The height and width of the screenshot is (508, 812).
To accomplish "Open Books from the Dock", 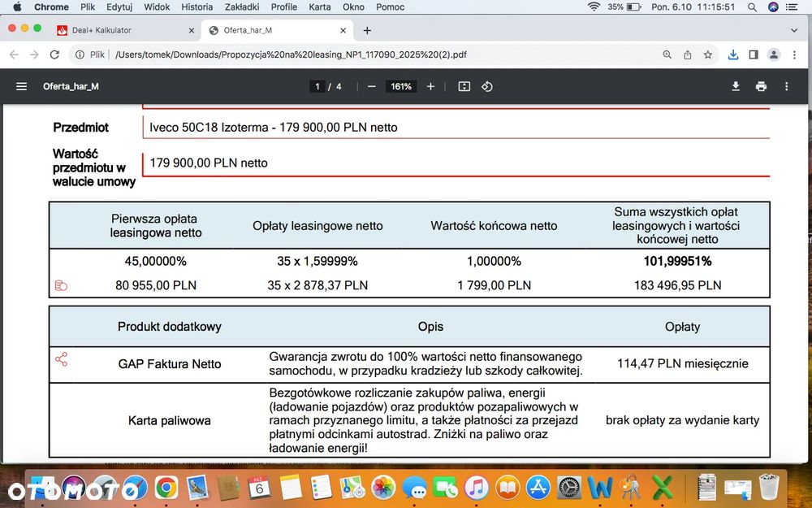I will pos(508,487).
